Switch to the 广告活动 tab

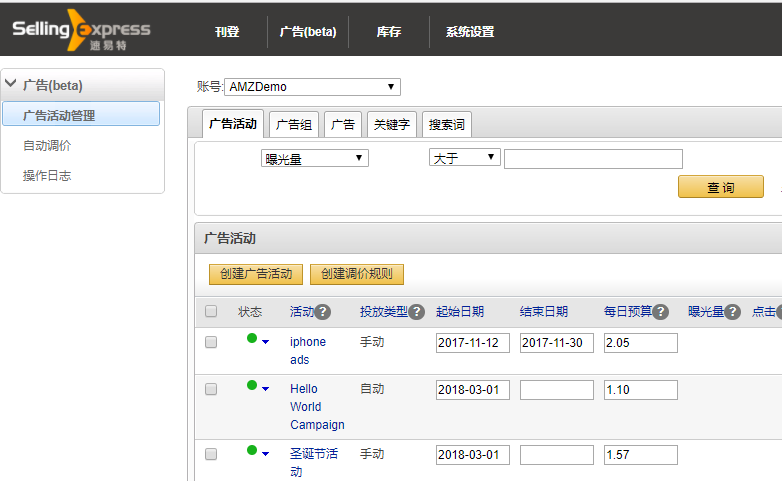click(233, 124)
